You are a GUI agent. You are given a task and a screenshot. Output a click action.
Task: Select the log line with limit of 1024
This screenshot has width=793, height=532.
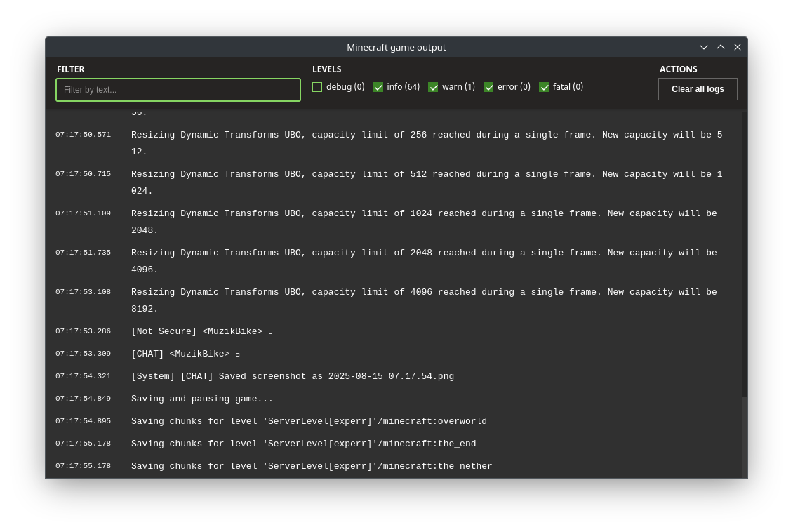tap(424, 222)
